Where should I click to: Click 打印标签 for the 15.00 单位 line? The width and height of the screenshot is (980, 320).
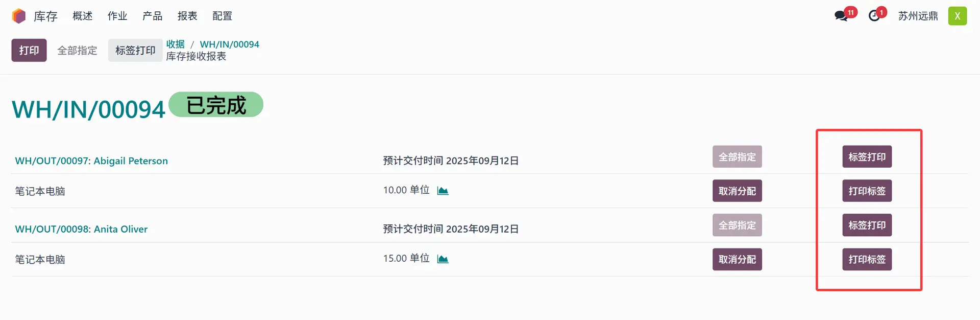point(867,259)
